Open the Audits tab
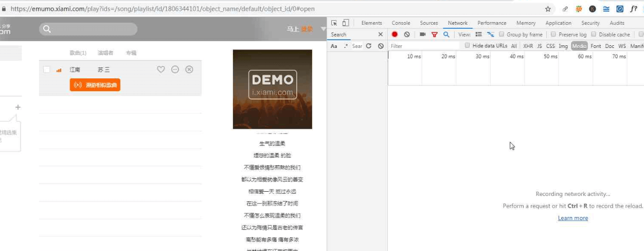This screenshot has height=251, width=644. click(x=617, y=23)
